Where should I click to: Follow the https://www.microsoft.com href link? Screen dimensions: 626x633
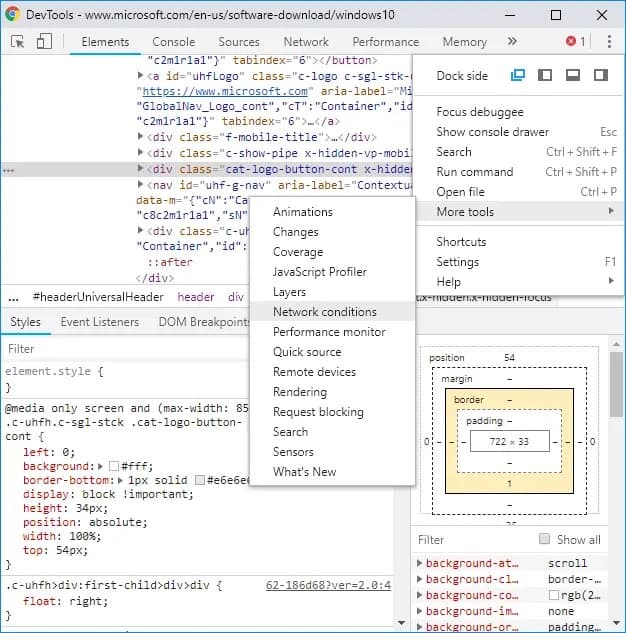pos(225,91)
